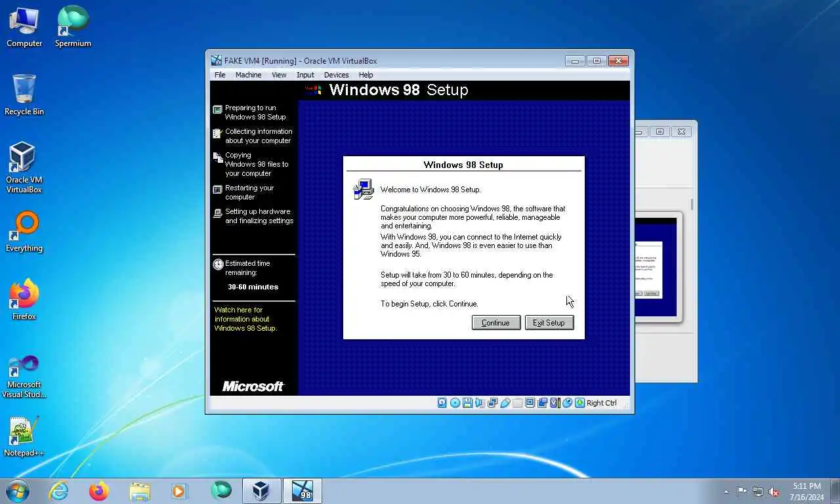Click the Right Ctrl host key label
The height and width of the screenshot is (504, 840).
tap(602, 403)
